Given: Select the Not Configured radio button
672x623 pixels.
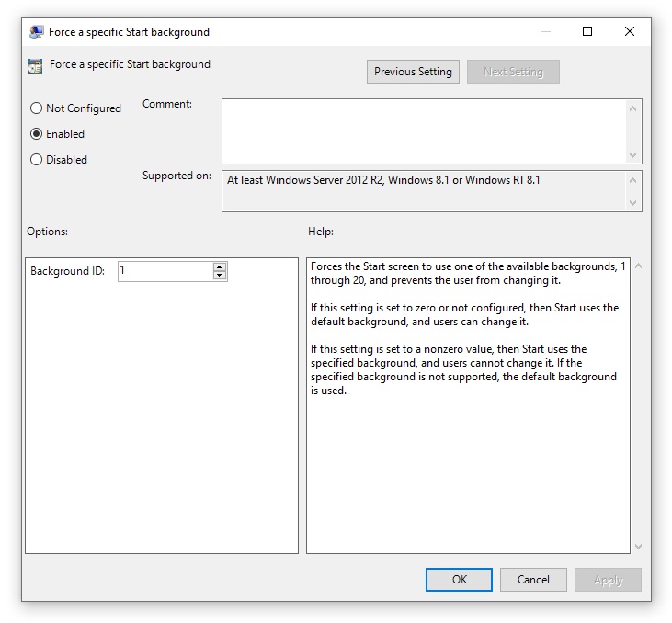Looking at the screenshot, I should (37, 108).
